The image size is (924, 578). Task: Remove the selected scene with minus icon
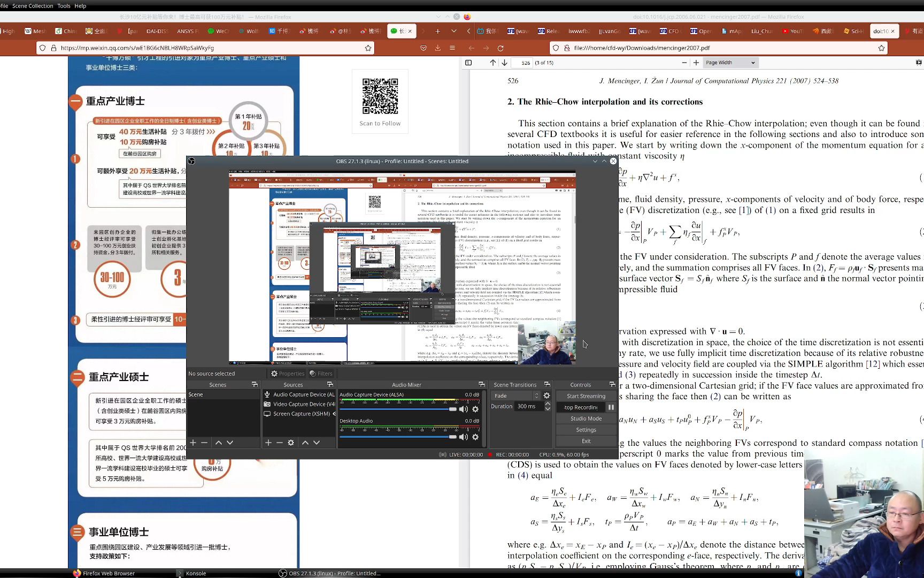click(x=204, y=443)
